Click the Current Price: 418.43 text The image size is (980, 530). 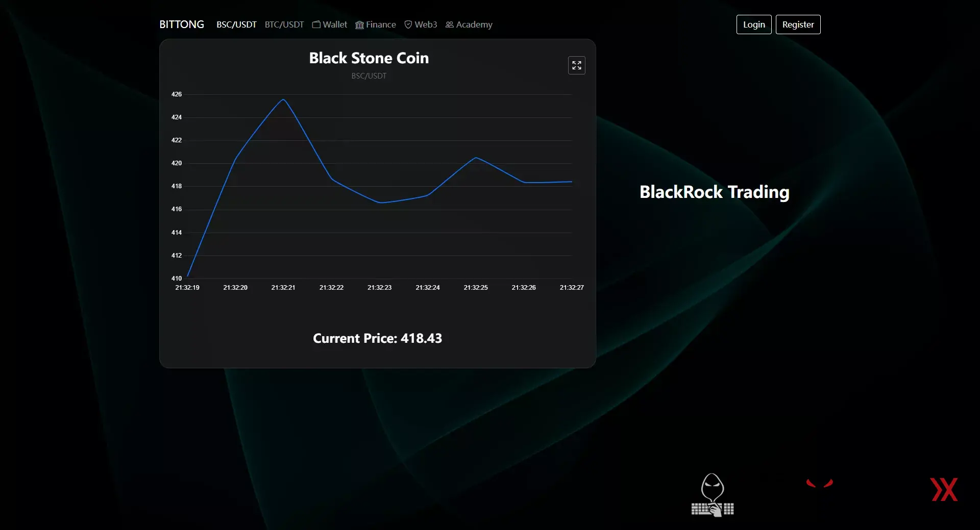click(378, 338)
